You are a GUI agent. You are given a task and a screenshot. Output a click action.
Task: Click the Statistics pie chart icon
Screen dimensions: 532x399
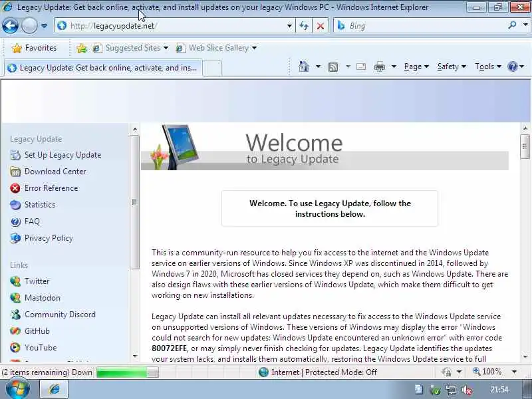tap(15, 205)
